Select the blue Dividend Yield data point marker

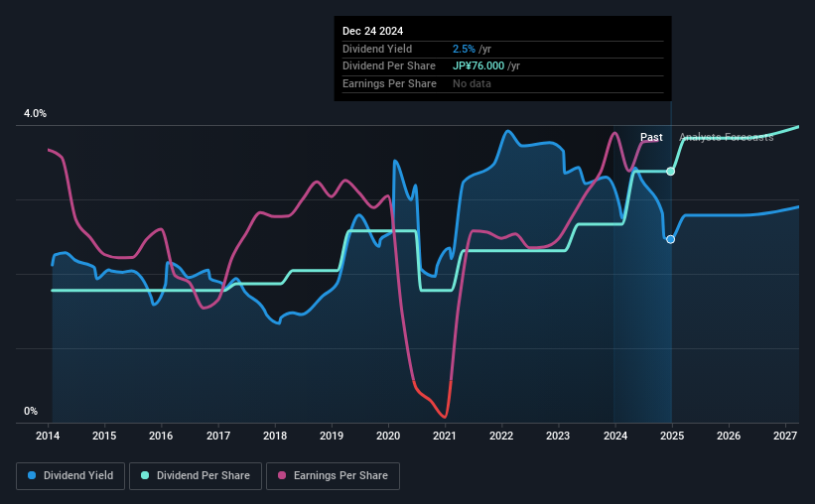coord(670,239)
